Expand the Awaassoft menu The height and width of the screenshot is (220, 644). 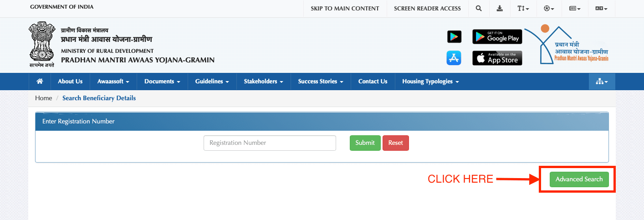click(113, 82)
